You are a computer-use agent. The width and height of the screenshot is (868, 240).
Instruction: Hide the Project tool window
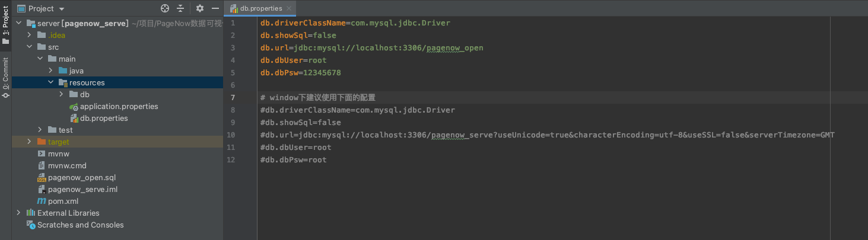pyautogui.click(x=215, y=8)
